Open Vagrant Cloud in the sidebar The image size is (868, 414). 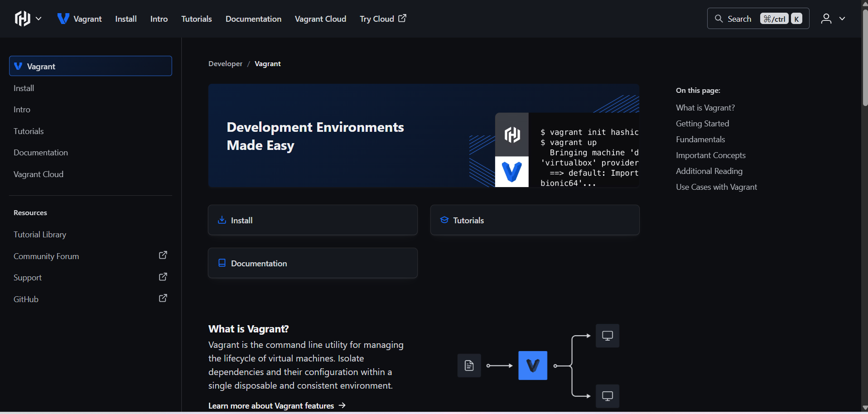coord(39,174)
